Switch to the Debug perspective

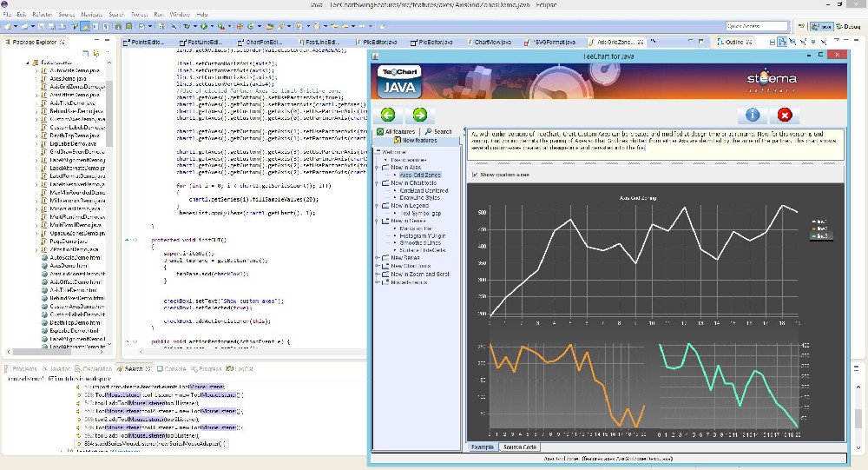click(847, 26)
